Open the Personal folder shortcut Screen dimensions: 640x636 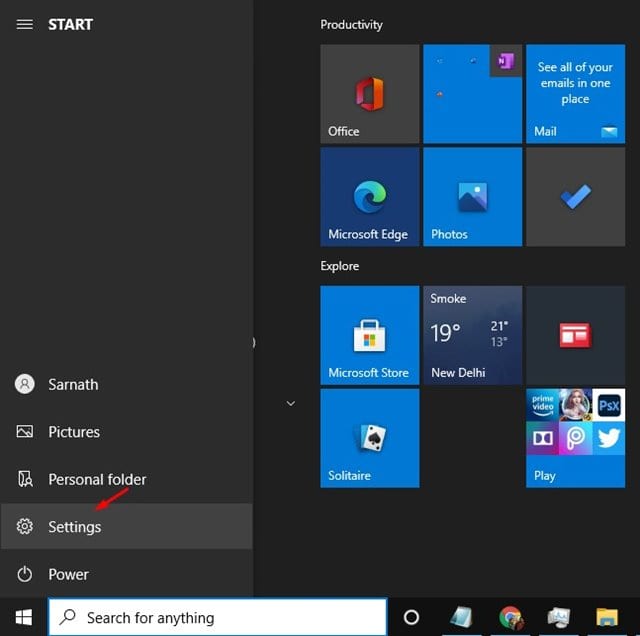pos(97,479)
